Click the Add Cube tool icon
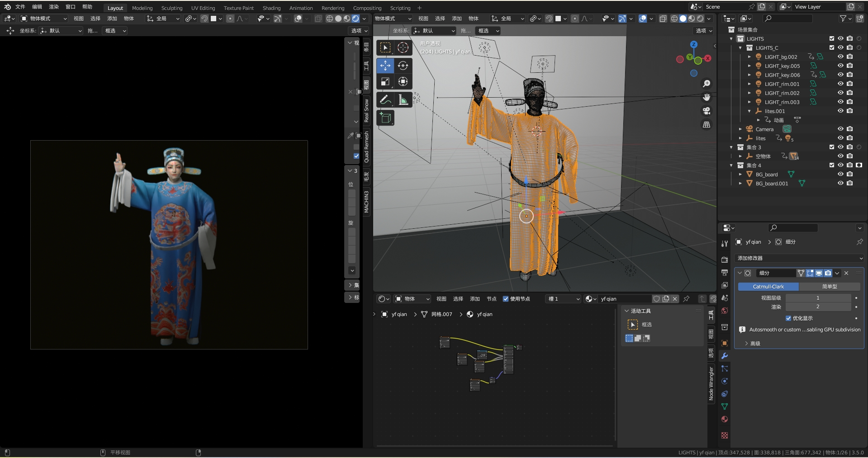 click(x=385, y=118)
